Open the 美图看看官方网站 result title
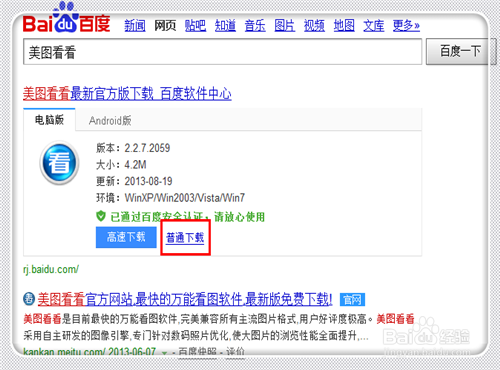500x370 pixels. click(x=185, y=299)
